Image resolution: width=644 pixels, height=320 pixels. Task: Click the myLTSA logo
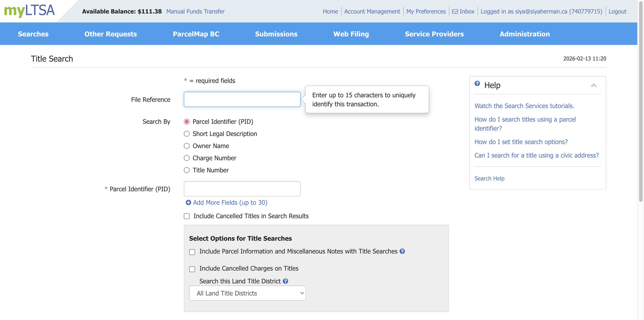pyautogui.click(x=29, y=11)
